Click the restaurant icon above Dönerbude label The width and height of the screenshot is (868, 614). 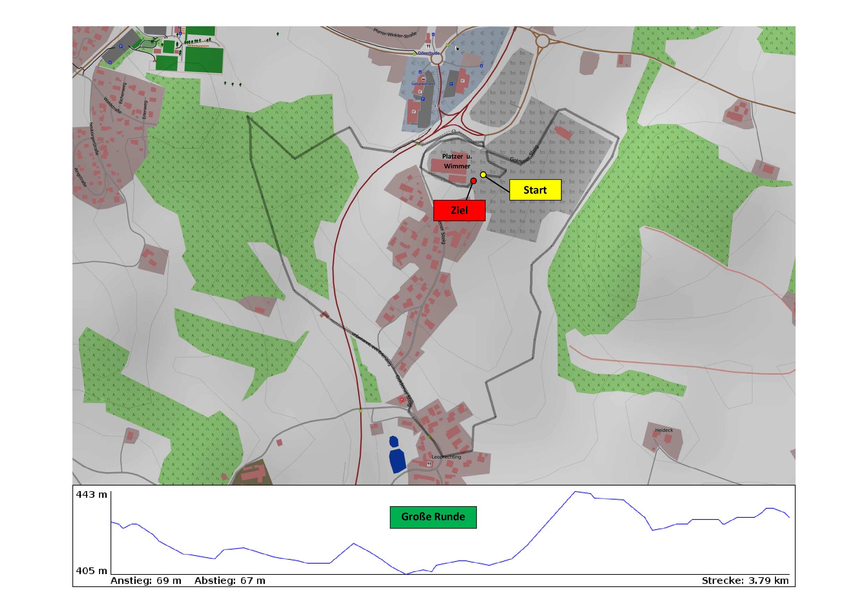[x=429, y=47]
